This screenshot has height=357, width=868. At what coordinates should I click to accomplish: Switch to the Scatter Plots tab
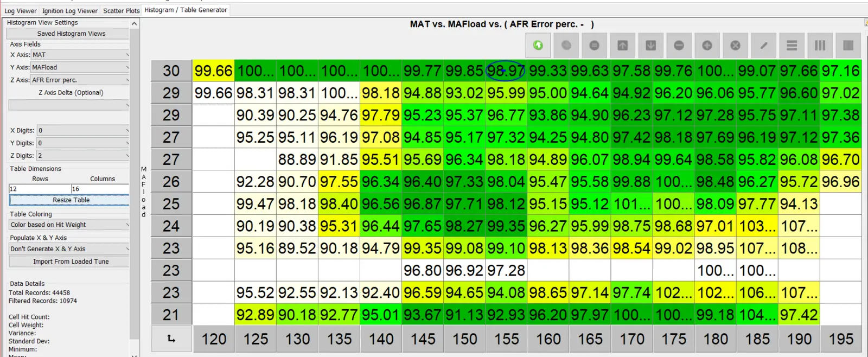click(x=122, y=11)
